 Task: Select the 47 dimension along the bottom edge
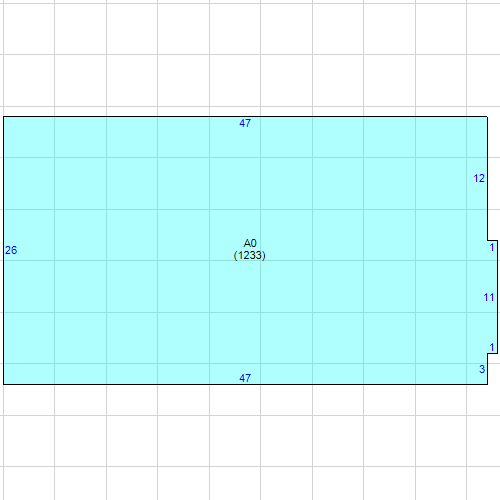[245, 378]
